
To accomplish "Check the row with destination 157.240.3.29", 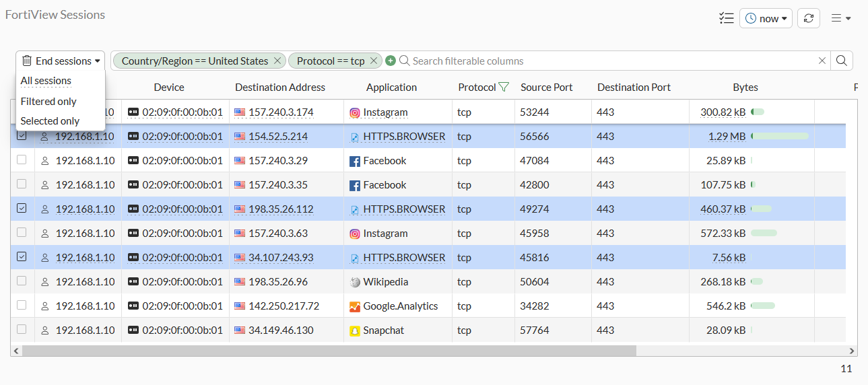I will pos(22,160).
